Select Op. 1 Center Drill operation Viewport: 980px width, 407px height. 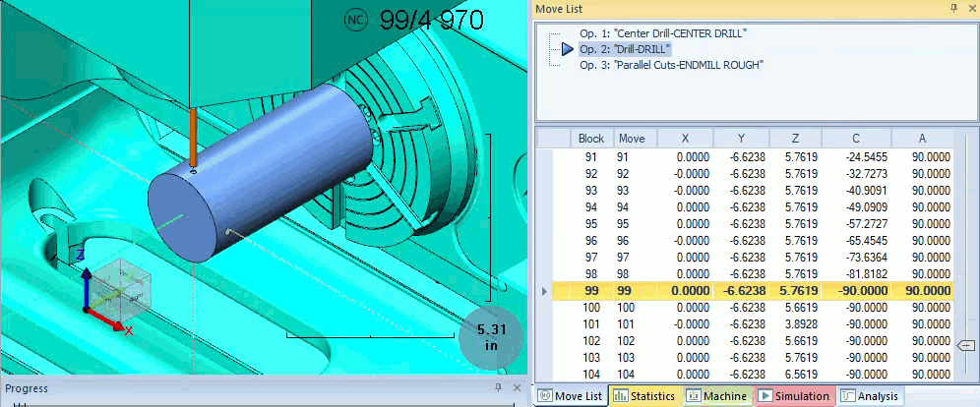[x=663, y=33]
